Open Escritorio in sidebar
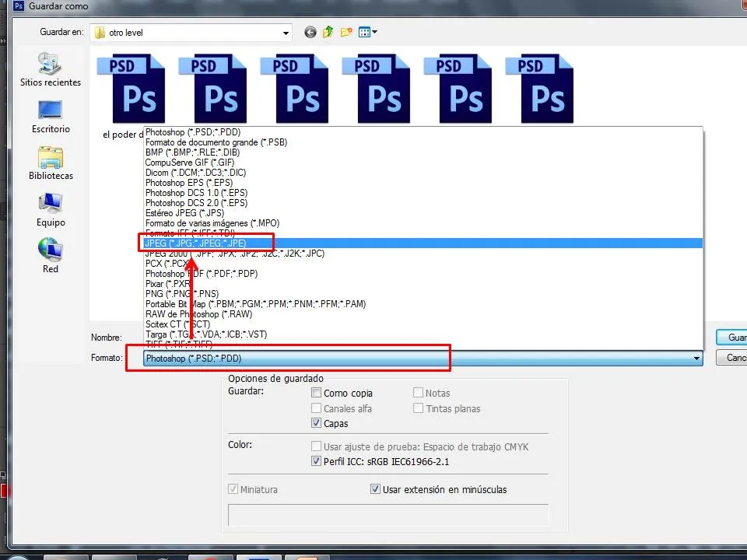Image resolution: width=747 pixels, height=560 pixels. coord(50,117)
